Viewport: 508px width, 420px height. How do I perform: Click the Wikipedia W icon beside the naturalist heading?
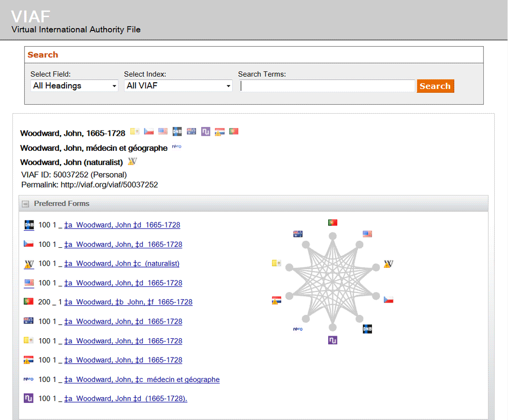(x=132, y=161)
